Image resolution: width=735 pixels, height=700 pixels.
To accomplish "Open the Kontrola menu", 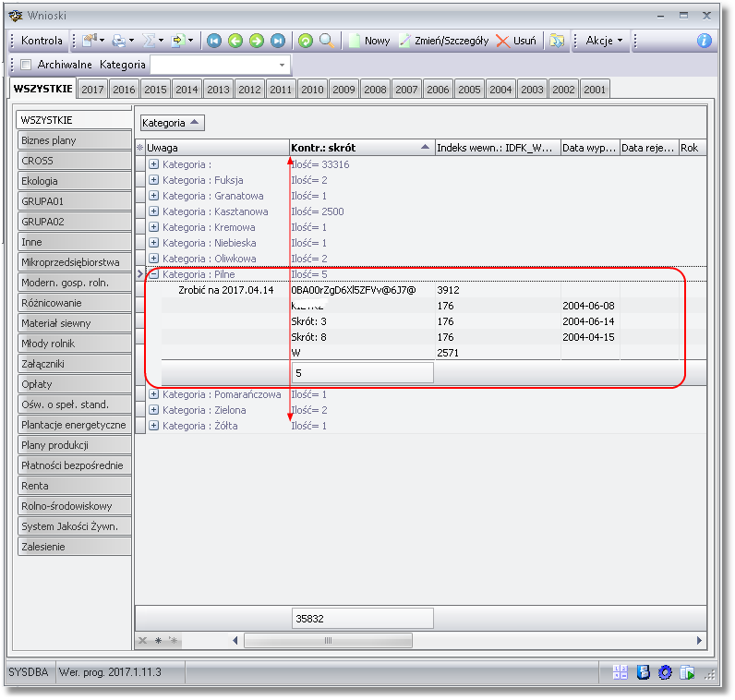I will click(42, 41).
